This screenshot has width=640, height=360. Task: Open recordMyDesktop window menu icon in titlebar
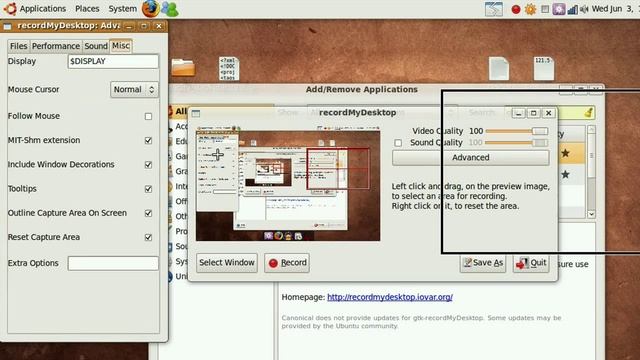[x=196, y=113]
